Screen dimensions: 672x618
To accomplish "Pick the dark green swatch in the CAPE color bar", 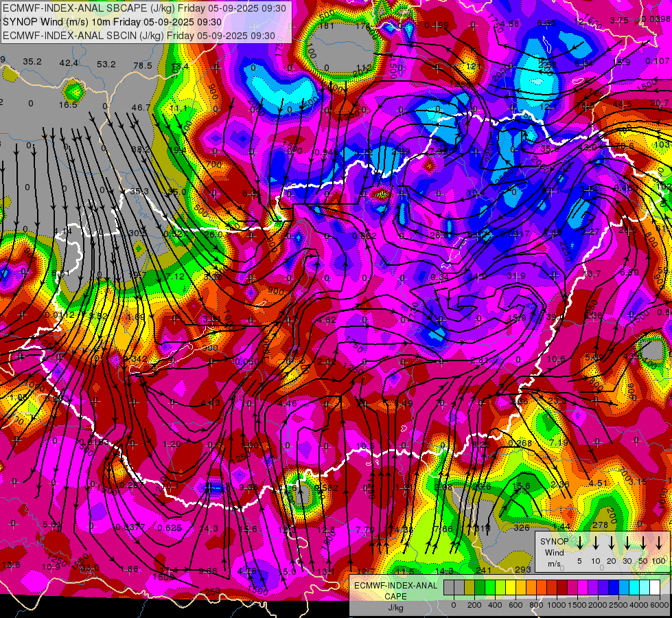I will click(x=480, y=587).
